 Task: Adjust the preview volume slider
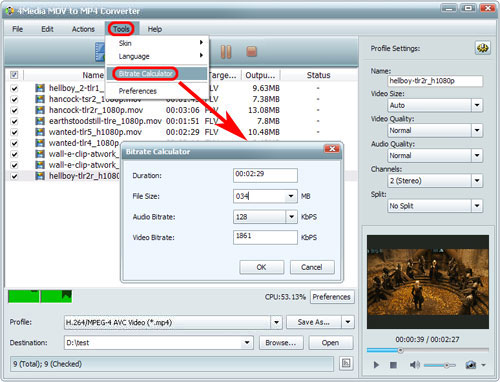[446, 365]
